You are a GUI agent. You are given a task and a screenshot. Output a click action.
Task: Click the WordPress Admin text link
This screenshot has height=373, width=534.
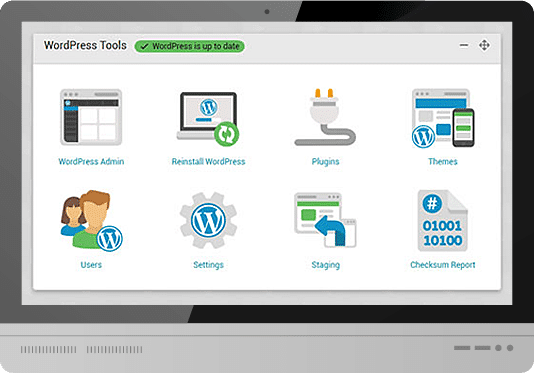pos(91,161)
